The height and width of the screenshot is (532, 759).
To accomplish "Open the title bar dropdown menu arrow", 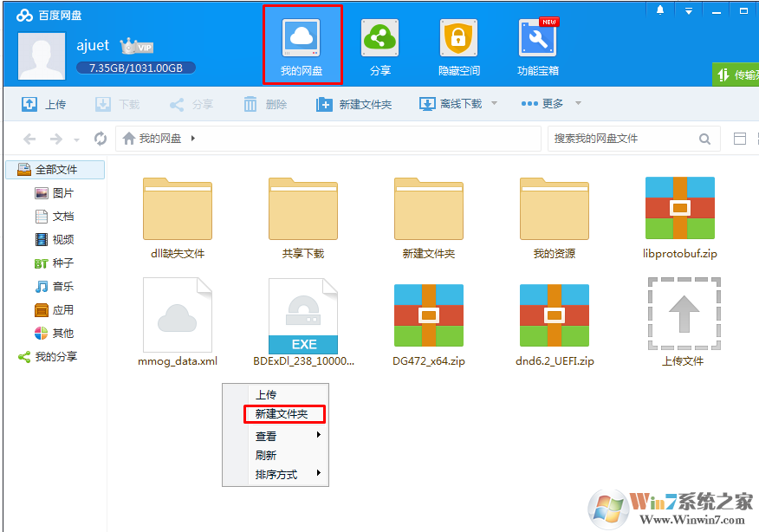I will tap(688, 10).
